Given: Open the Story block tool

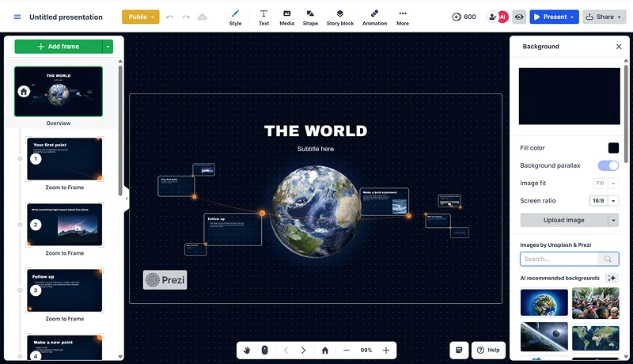Looking at the screenshot, I should click(340, 17).
